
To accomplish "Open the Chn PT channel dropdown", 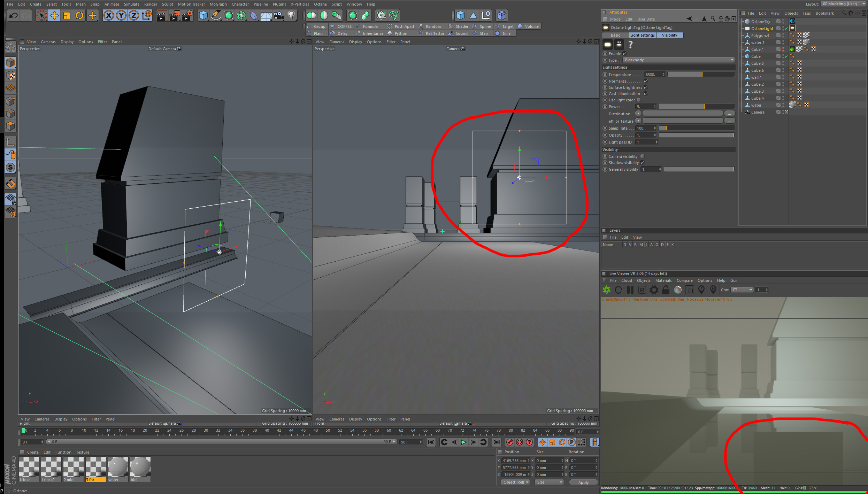I will (x=742, y=290).
